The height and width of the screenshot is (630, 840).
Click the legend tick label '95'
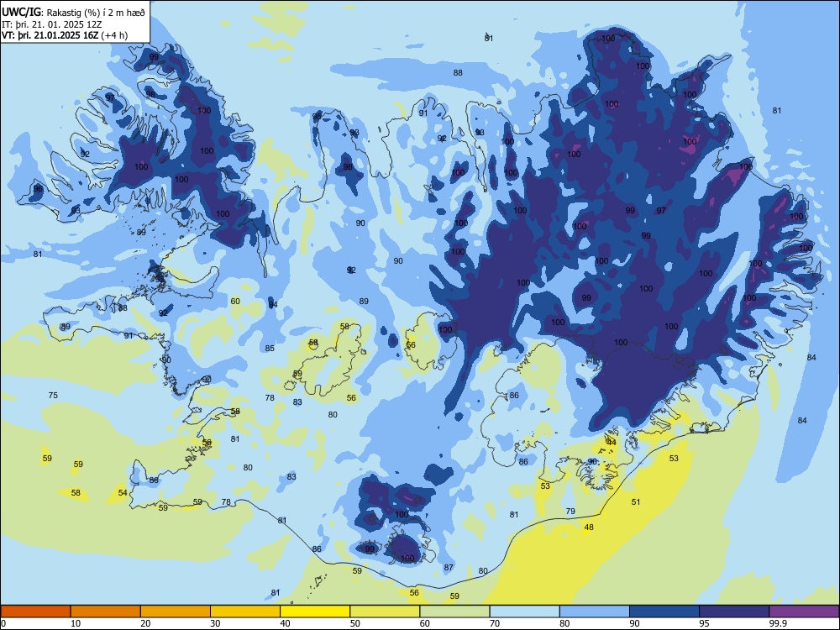coord(705,623)
